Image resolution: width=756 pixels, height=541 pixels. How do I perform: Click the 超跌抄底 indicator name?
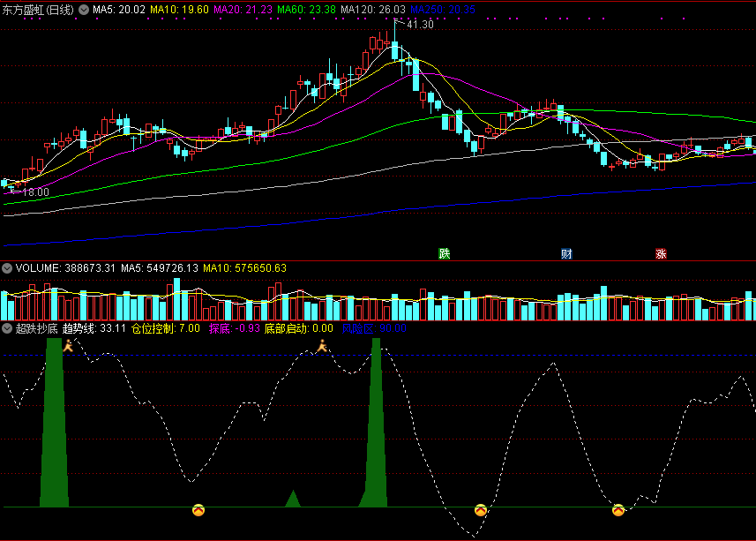coord(37,329)
